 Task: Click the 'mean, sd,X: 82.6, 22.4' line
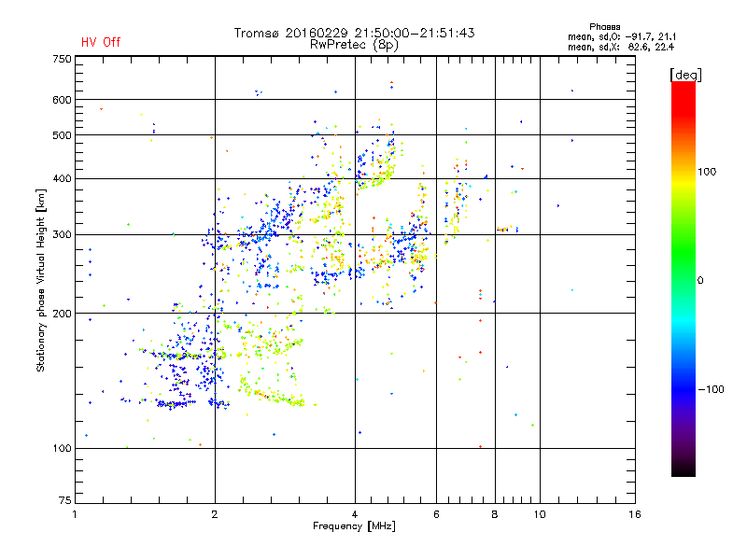tap(621, 47)
